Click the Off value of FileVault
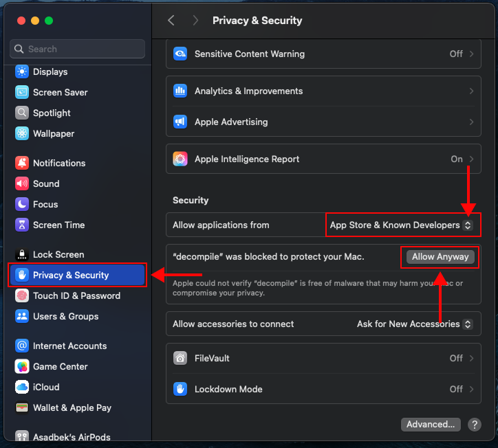This screenshot has width=498, height=448. coord(456,358)
